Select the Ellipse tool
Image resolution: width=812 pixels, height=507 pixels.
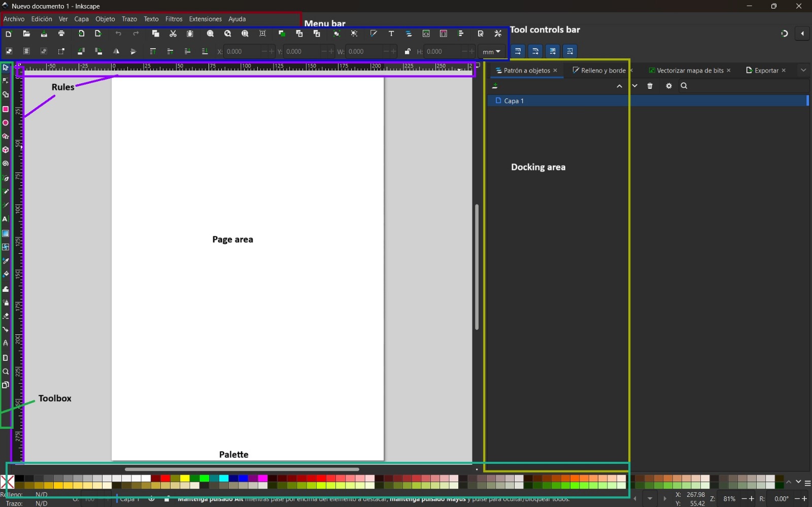coord(6,122)
